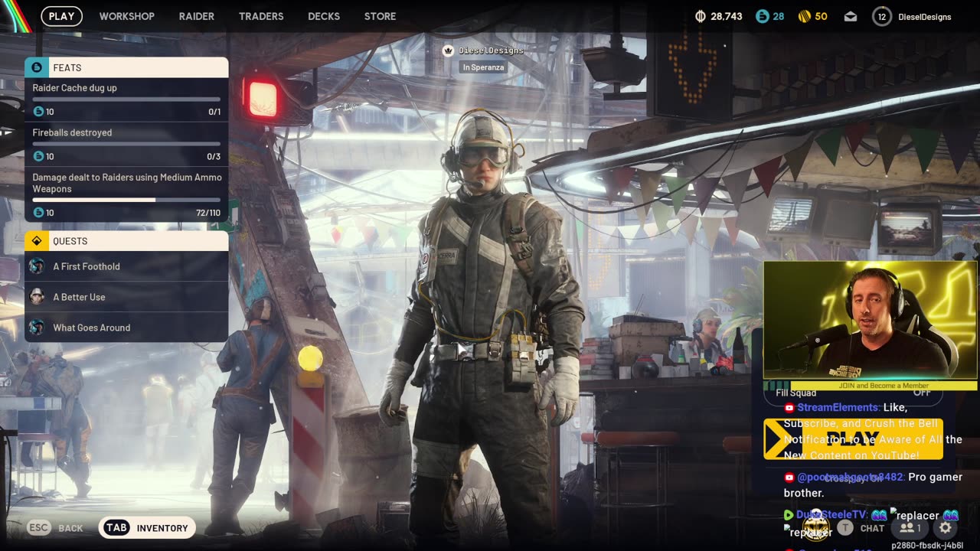Click the StreamElements chat username
The height and width of the screenshot is (551, 980).
[838, 408]
